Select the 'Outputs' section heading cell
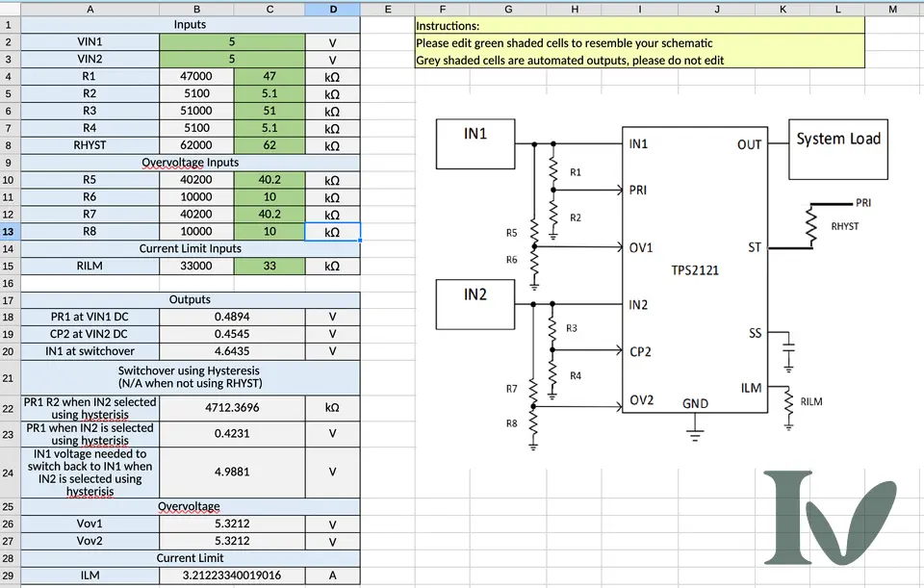Screen dimensions: 924x588 (191, 300)
